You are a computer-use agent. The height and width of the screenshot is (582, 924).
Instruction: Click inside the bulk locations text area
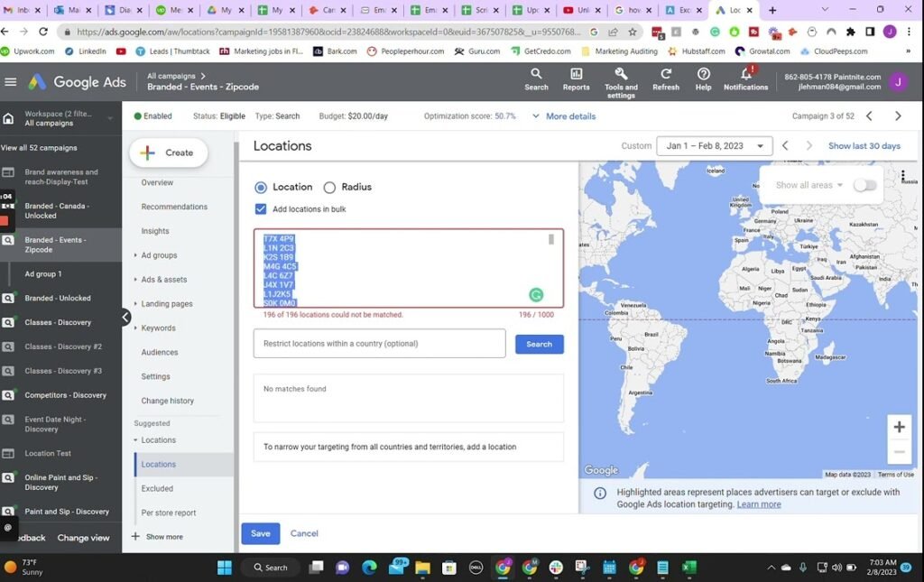click(409, 268)
